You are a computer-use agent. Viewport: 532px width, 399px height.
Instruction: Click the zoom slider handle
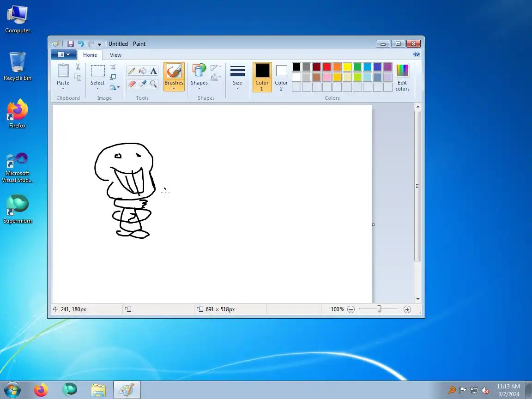[x=379, y=309]
